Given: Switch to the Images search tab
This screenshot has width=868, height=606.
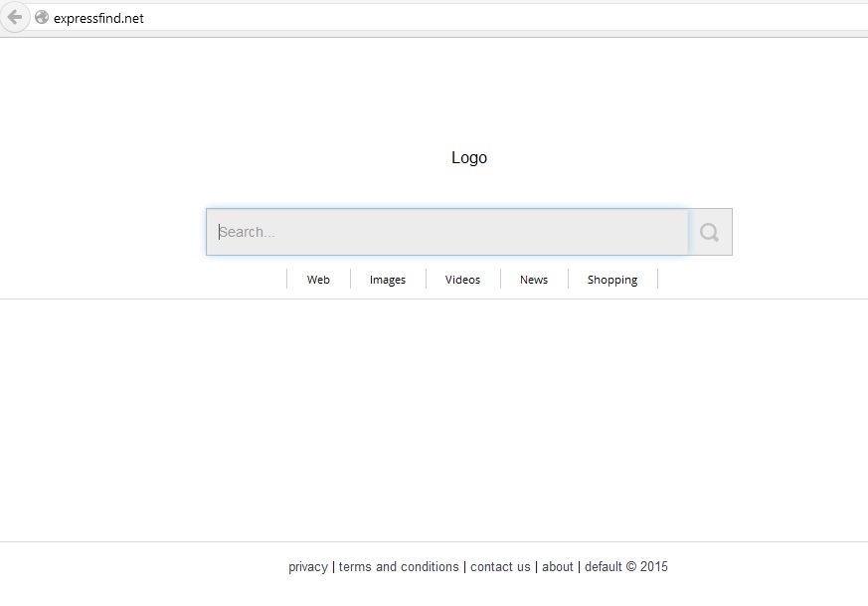Looking at the screenshot, I should pyautogui.click(x=388, y=280).
